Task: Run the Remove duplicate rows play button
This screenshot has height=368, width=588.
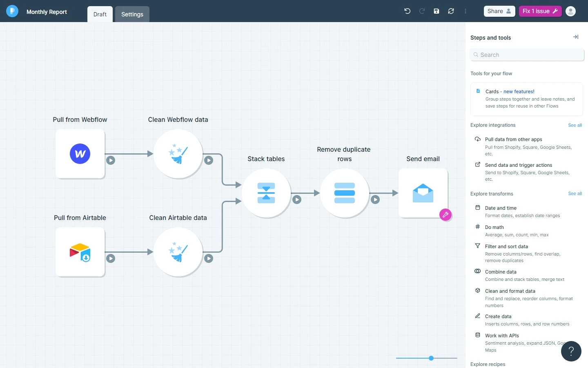Action: click(375, 200)
